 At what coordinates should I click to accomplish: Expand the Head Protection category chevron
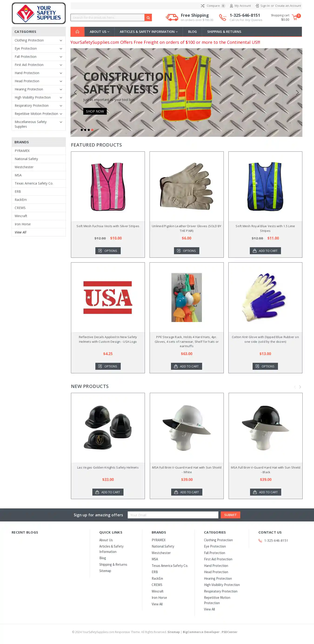(61, 81)
